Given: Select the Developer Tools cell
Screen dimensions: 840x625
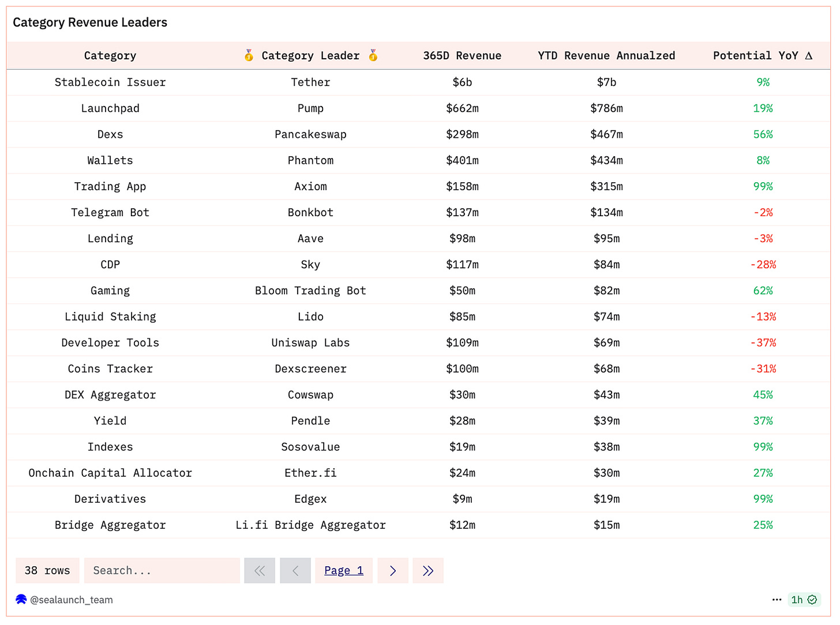Looking at the screenshot, I should click(110, 342).
